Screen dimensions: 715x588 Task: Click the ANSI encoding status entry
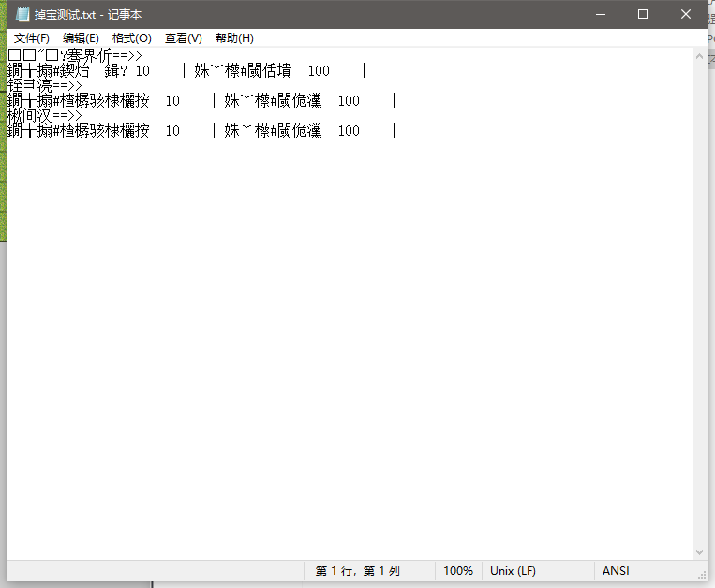tap(616, 571)
